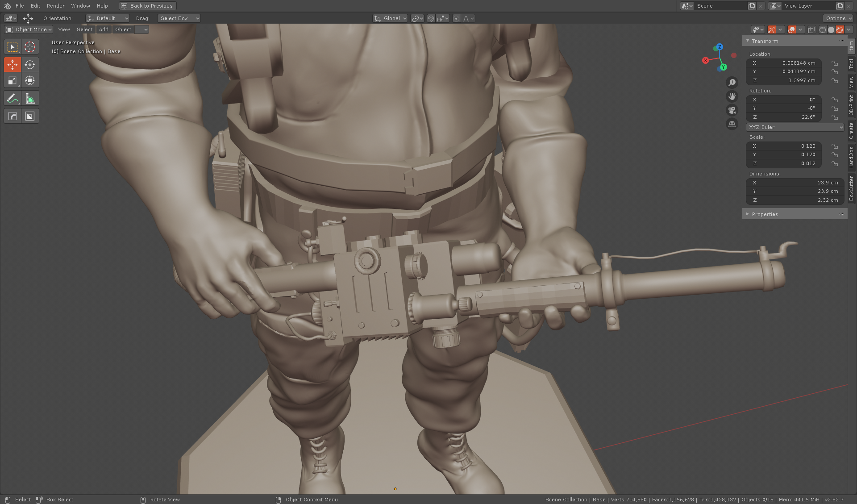The height and width of the screenshot is (504, 857).
Task: Click the zoom magnifier in the viewport
Action: (732, 82)
